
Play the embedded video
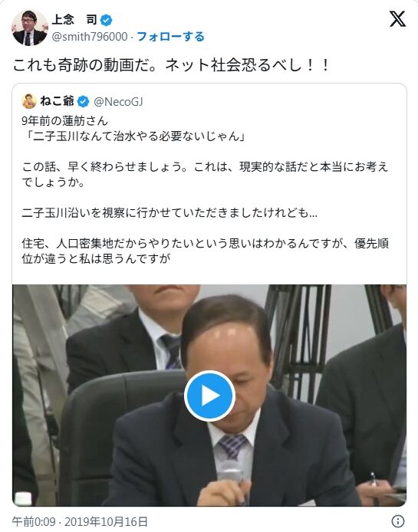[209, 396]
